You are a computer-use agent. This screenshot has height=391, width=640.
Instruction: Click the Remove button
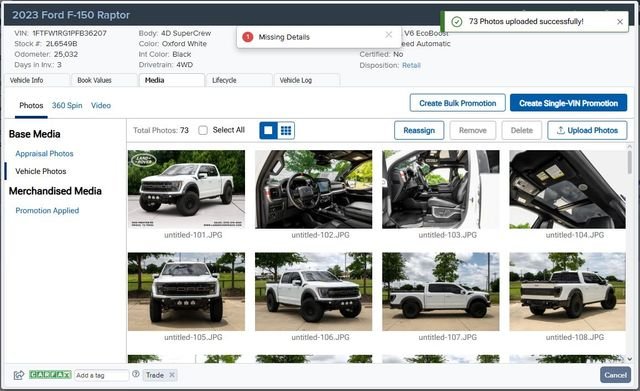point(473,130)
